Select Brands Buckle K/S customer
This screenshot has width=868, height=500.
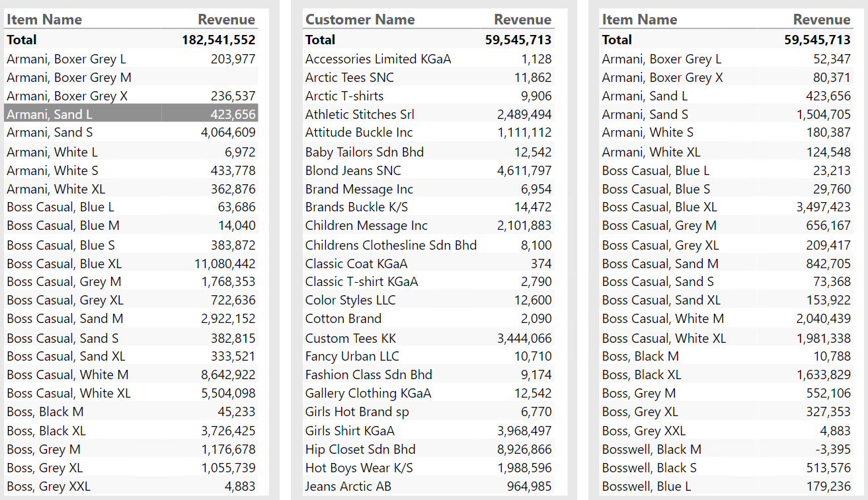pos(356,207)
